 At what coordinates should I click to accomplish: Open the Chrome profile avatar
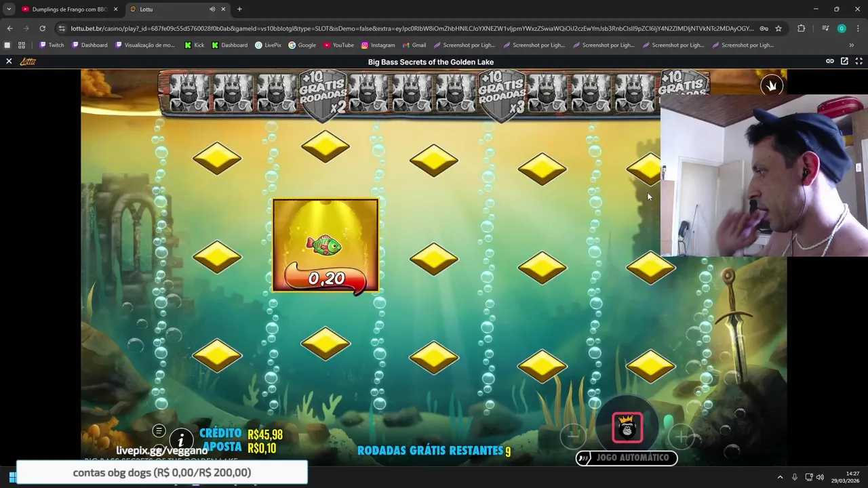[x=842, y=28]
